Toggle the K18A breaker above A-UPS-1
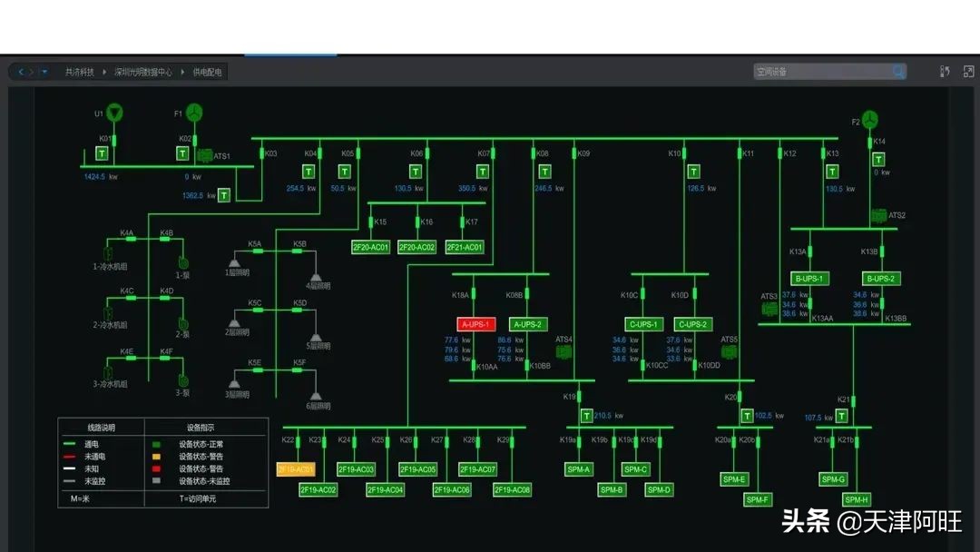Image resolution: width=980 pixels, height=552 pixels. (x=476, y=295)
